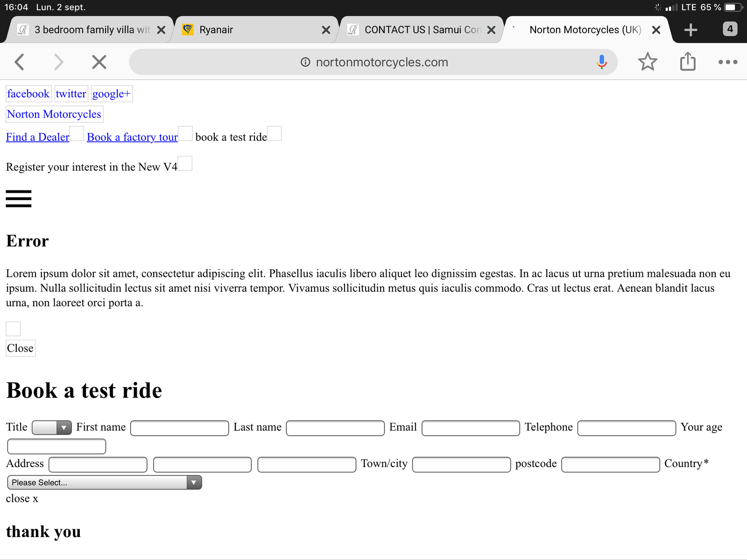Viewport: 747px width, 560px height.
Task: Close the CONTACT US Samui tab
Action: (491, 30)
